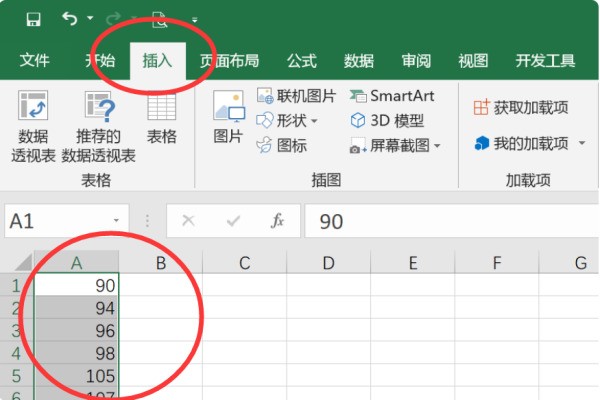
Task: Click the formula bar showing 90
Action: [x=452, y=221]
